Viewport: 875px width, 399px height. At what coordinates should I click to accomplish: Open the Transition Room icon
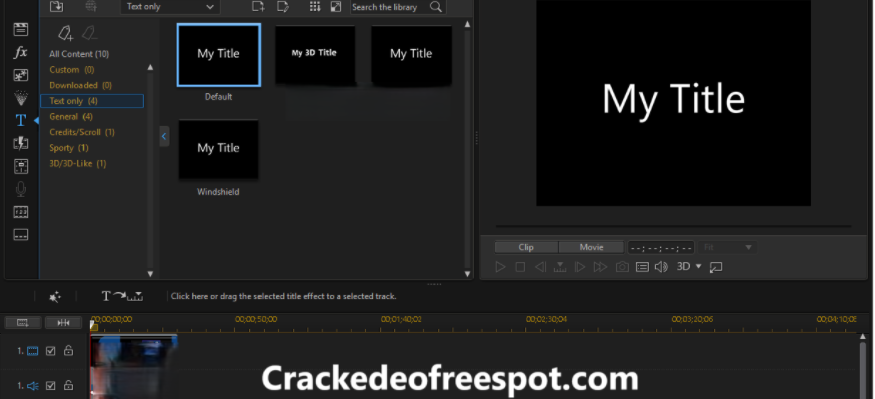point(21,143)
